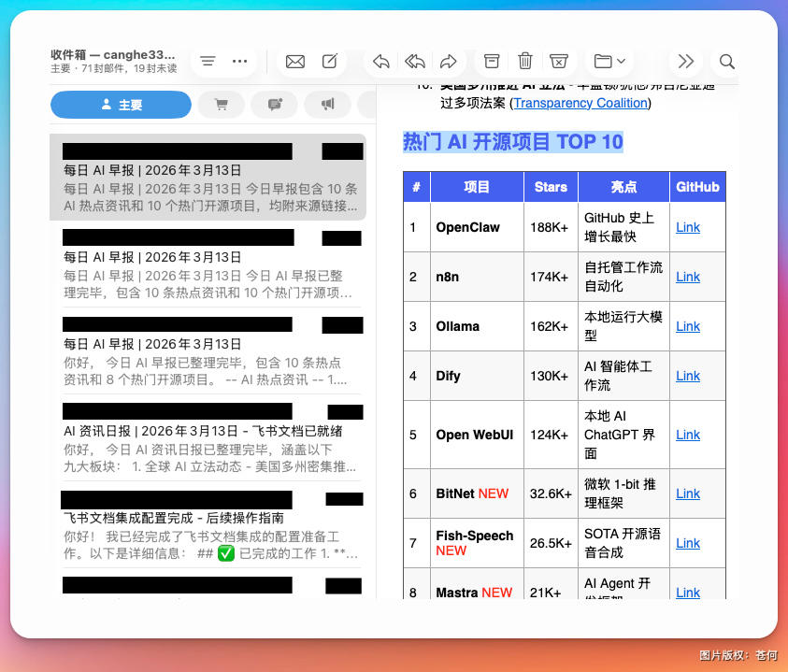788x672 pixels.
Task: Expand the overflow toolbar chevrons
Action: pyautogui.click(x=685, y=62)
